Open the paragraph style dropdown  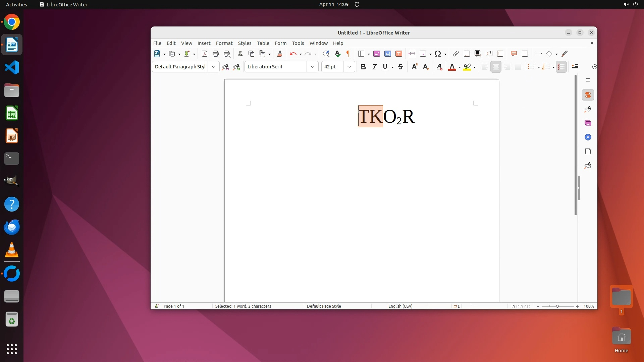[x=213, y=67]
